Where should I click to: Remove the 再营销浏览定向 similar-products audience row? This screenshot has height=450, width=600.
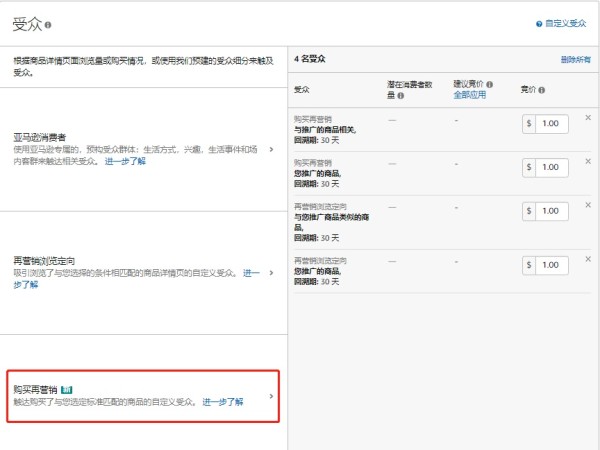(588, 209)
